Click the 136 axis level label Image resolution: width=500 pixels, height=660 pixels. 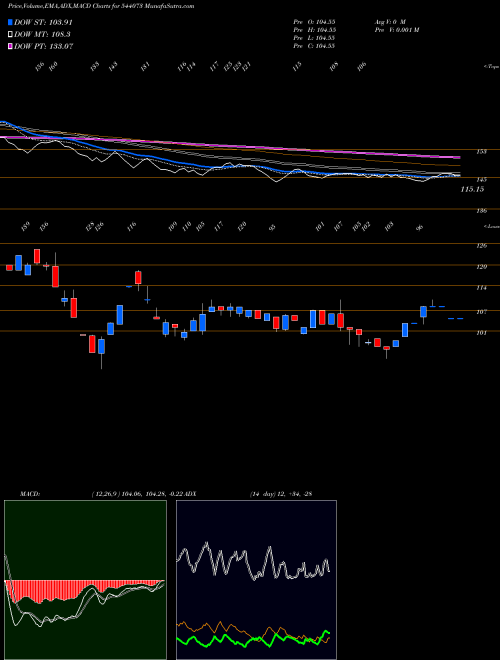pos(482,211)
